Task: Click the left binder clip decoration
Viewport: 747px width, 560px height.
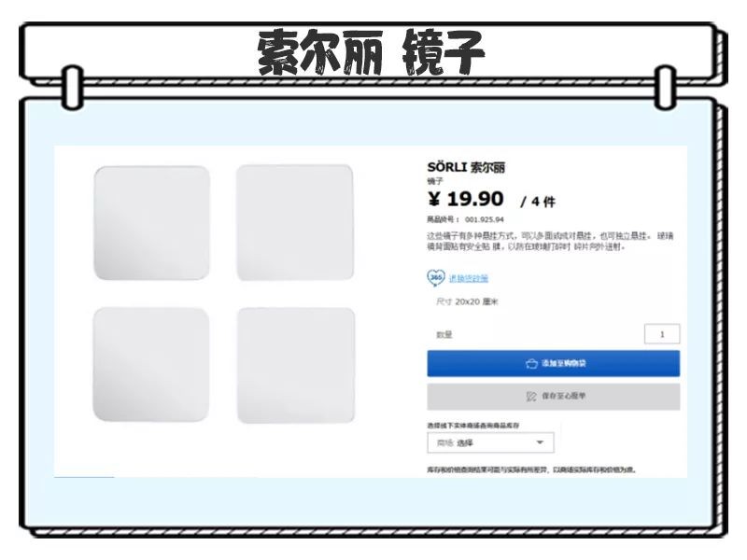Action: point(73,87)
